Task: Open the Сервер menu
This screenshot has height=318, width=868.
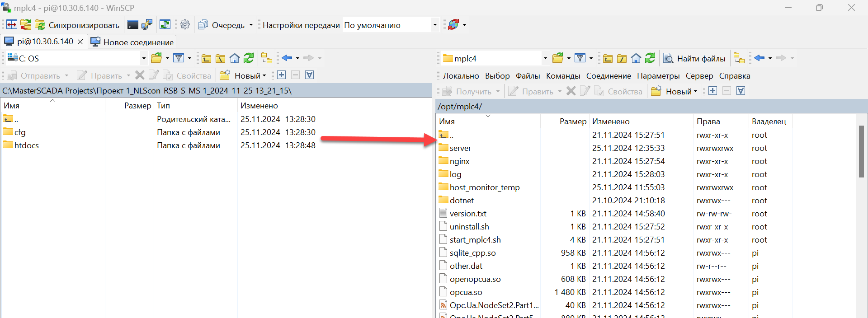Action: [x=699, y=76]
